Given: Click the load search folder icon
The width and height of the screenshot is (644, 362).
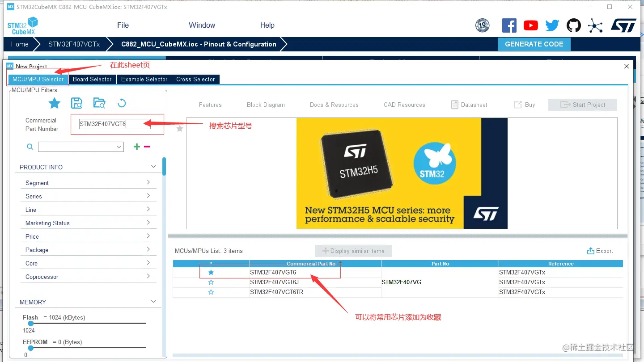Looking at the screenshot, I should click(x=99, y=103).
